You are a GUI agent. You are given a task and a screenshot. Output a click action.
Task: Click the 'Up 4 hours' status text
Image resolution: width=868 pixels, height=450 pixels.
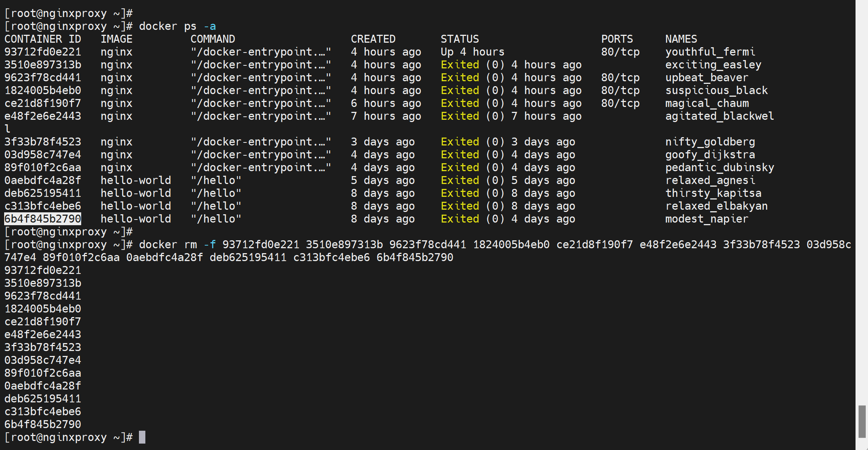472,52
